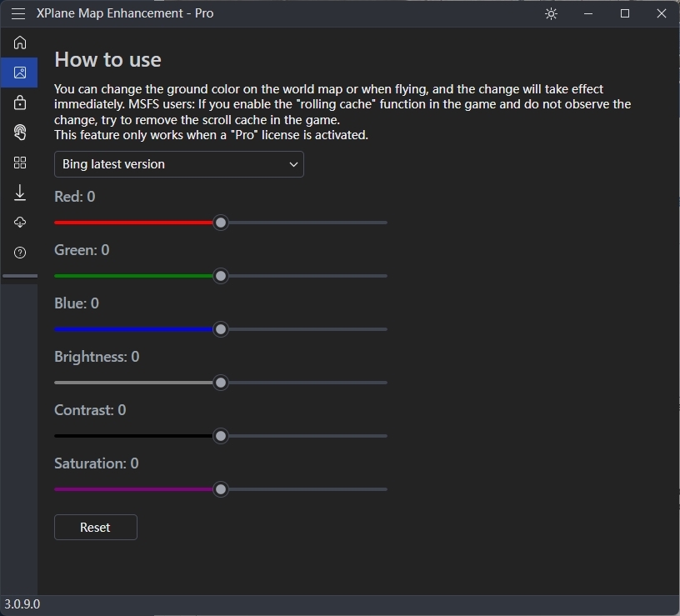Maximize the application window
The height and width of the screenshot is (616, 680).
pos(625,13)
